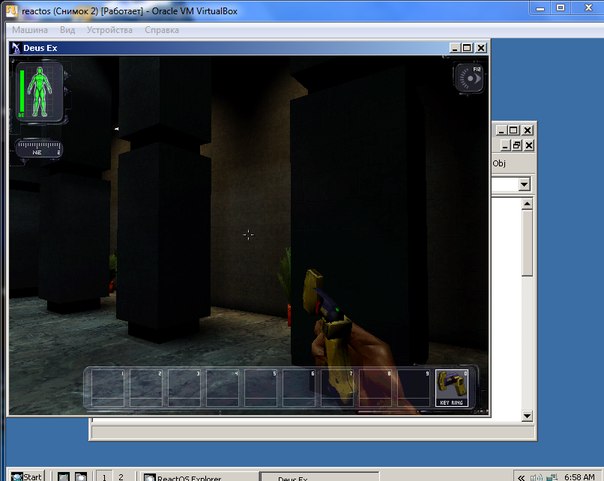Image resolution: width=604 pixels, height=481 pixels.
Task: Select inventory belt slot 8
Action: pos(375,387)
